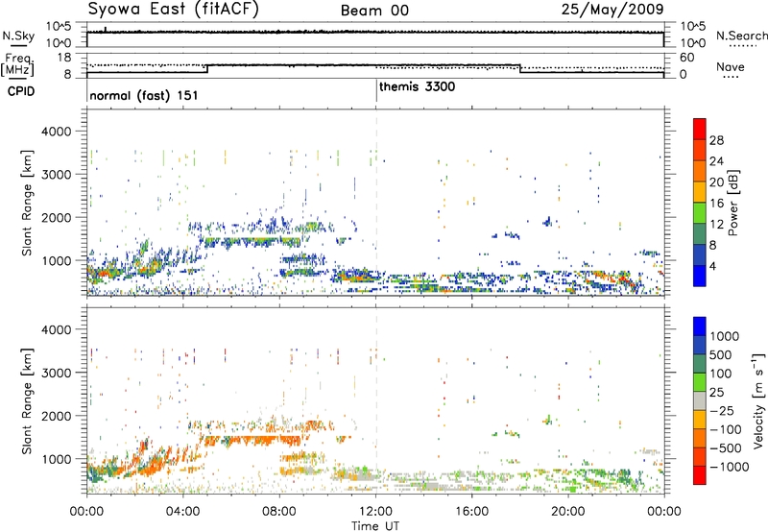Select the '-25' velocity colorbar label
Viewport: 768px width, 532px height.
[722, 411]
